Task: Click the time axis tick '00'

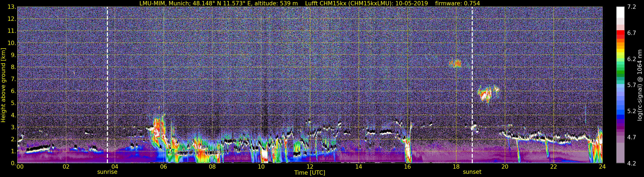Action: click(x=20, y=167)
